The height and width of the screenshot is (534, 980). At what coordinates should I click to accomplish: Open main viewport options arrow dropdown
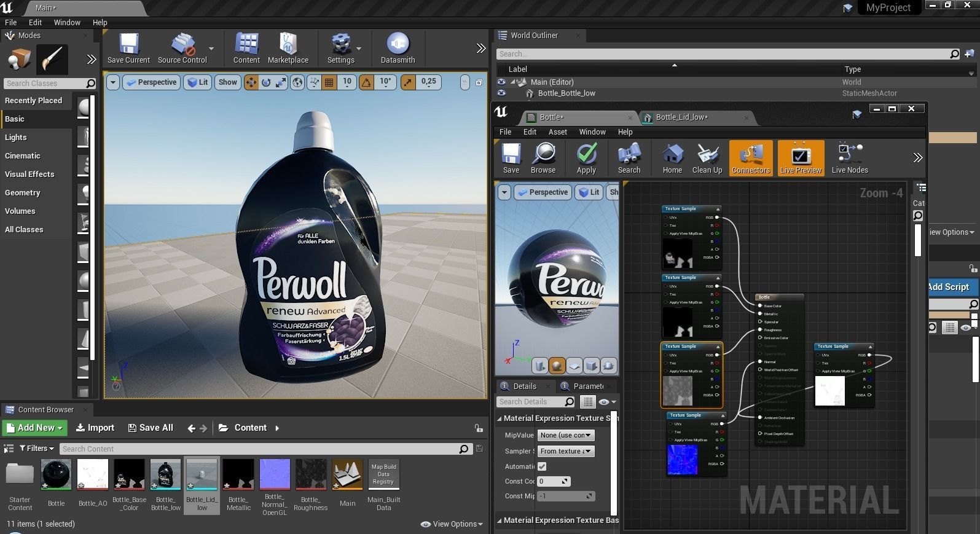point(112,82)
